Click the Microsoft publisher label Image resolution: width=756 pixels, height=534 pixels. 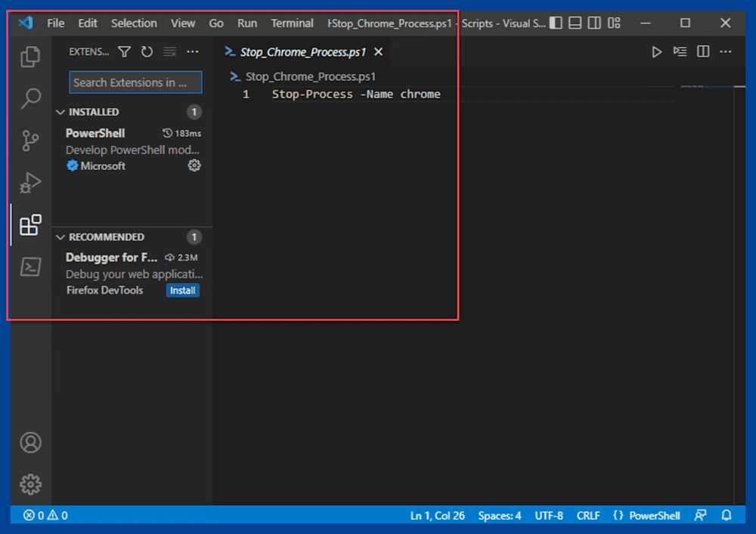(103, 166)
